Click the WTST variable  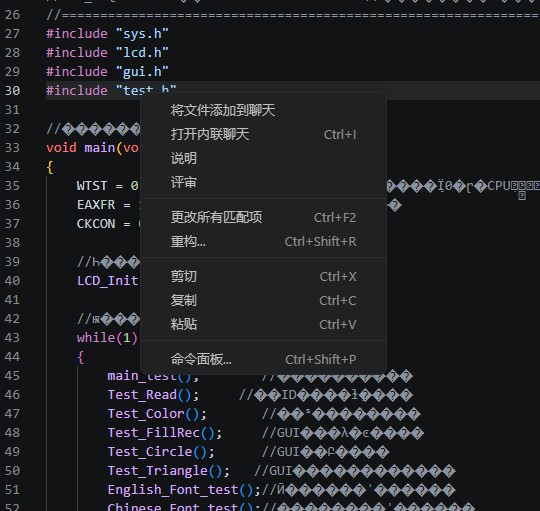tap(92, 186)
